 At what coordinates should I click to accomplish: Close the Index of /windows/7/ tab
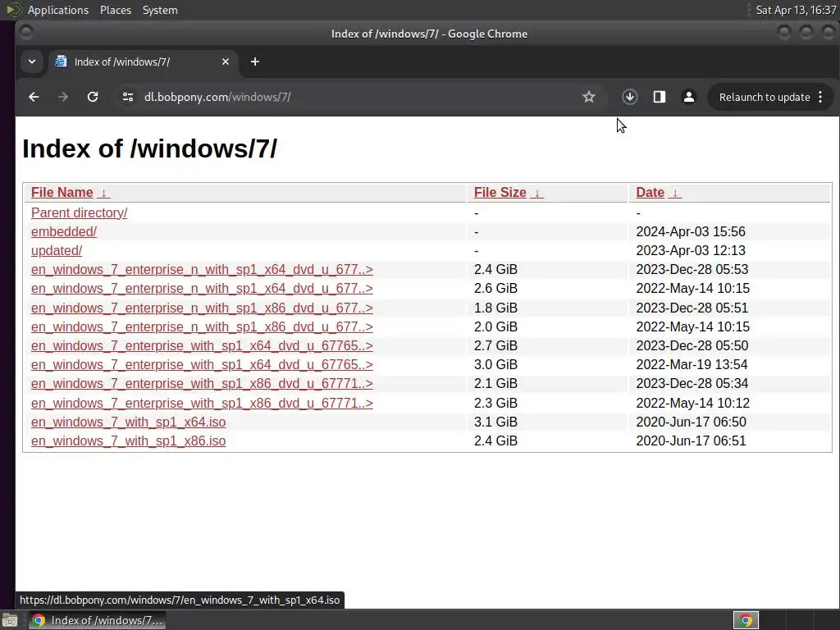[x=226, y=62]
